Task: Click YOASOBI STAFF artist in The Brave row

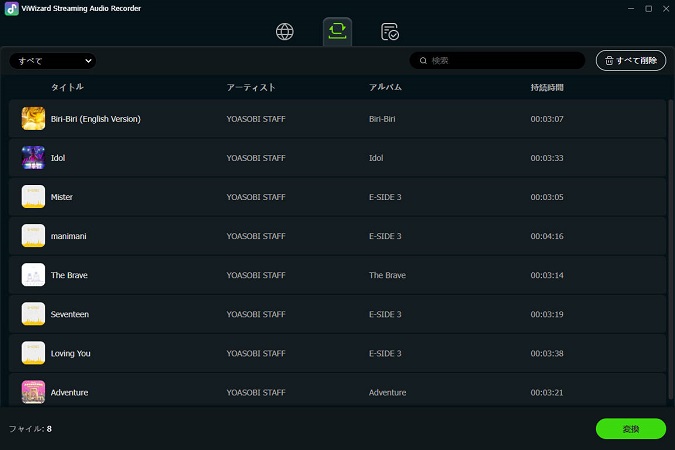Action: click(256, 275)
